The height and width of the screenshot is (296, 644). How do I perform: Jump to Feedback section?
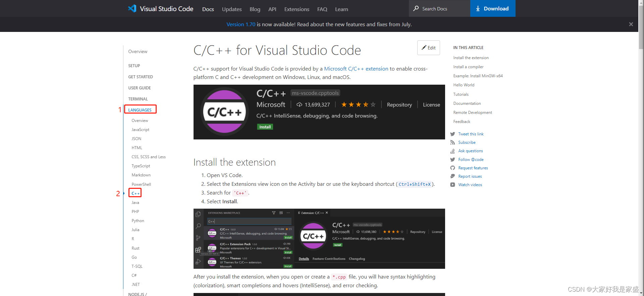tap(462, 122)
